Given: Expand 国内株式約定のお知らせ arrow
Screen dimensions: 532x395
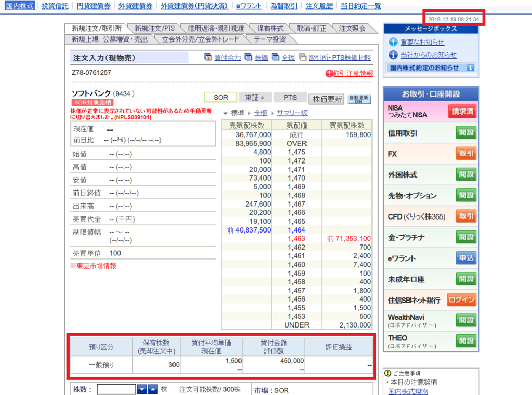Looking at the screenshot, I should 470,68.
